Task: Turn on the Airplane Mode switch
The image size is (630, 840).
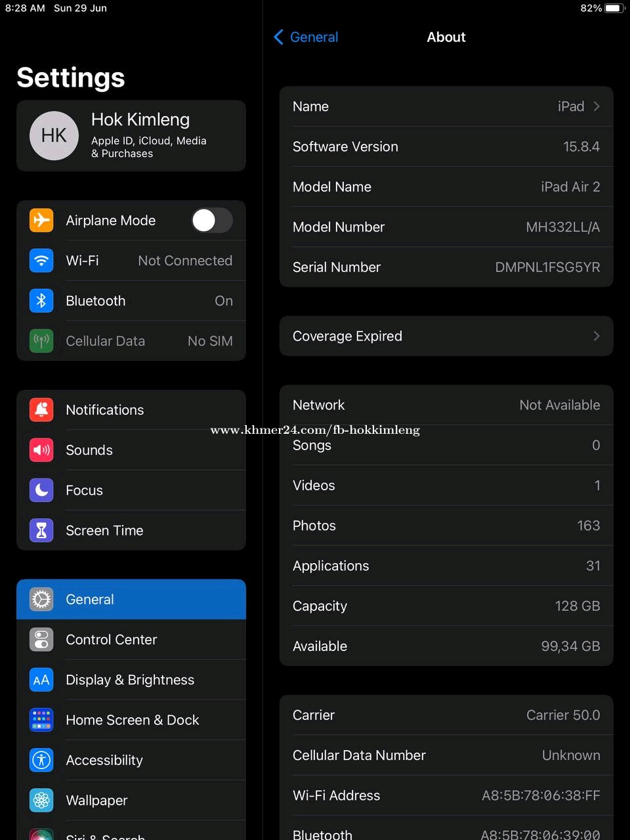Action: click(212, 220)
